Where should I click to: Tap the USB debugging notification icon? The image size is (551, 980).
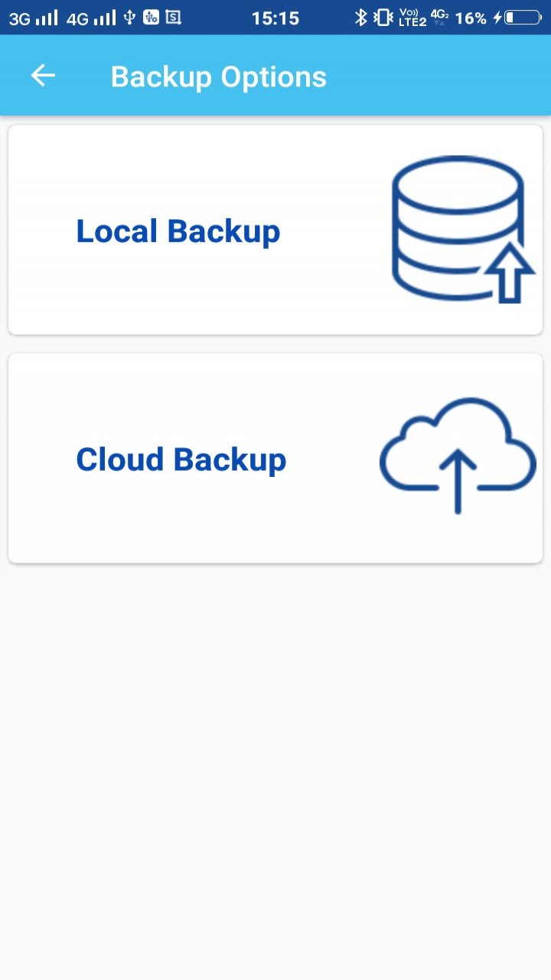[151, 17]
